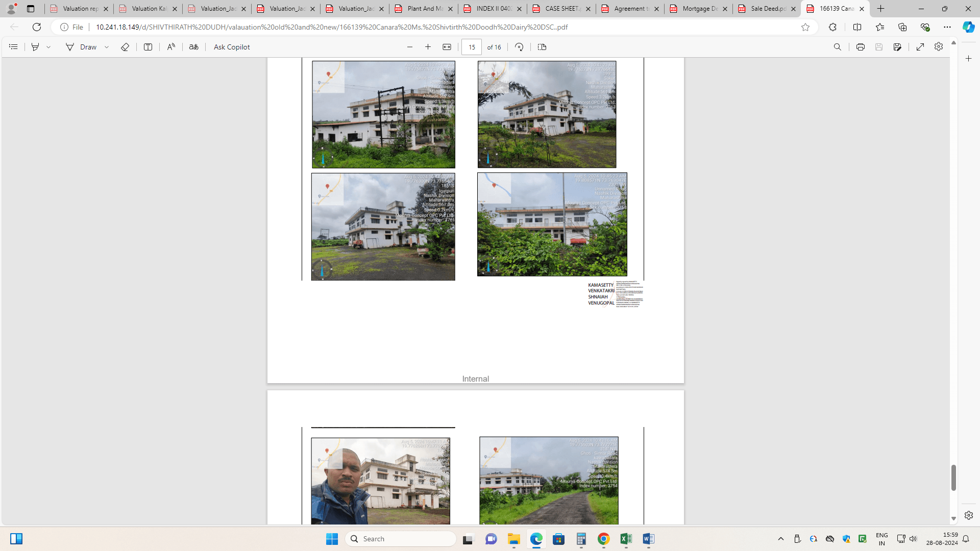Switch to Agreement tab
Image resolution: width=980 pixels, height=551 pixels.
coord(630,9)
